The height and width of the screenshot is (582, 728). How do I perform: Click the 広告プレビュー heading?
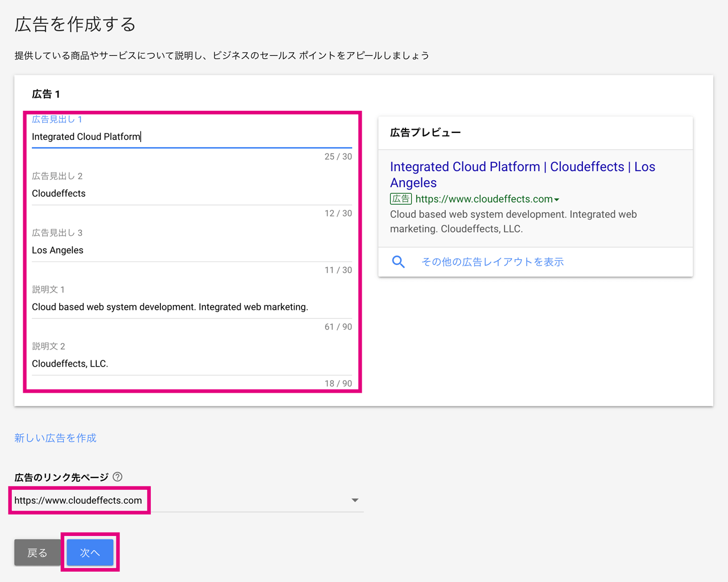pyautogui.click(x=425, y=132)
